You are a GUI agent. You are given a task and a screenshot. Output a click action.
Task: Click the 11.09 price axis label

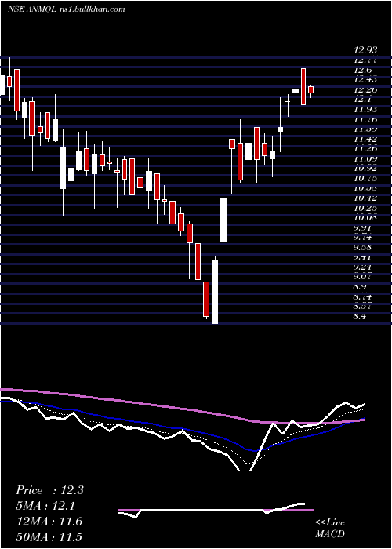365,158
